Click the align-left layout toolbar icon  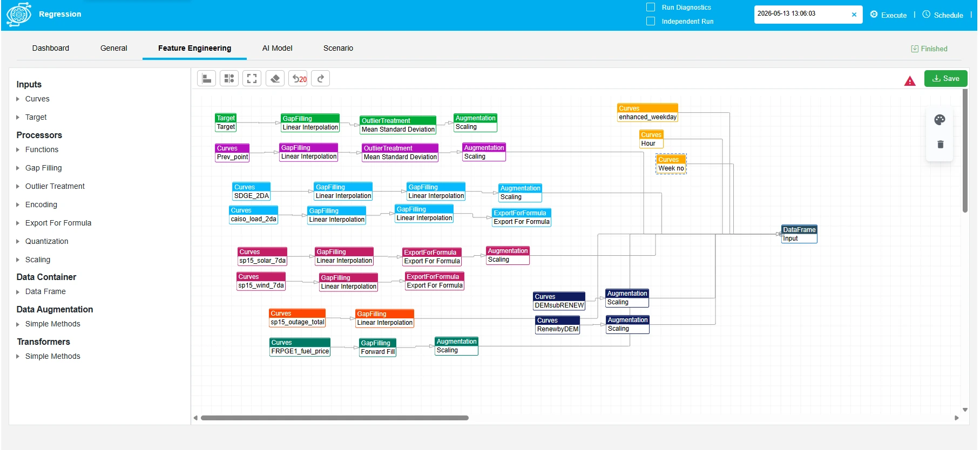(206, 79)
